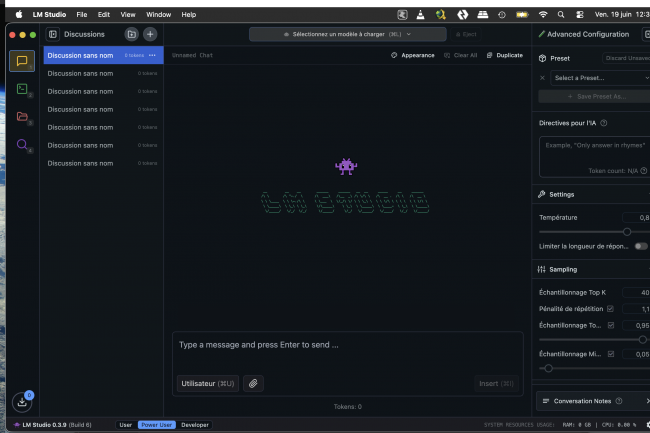
Task: Open the File menu
Action: [x=82, y=15]
